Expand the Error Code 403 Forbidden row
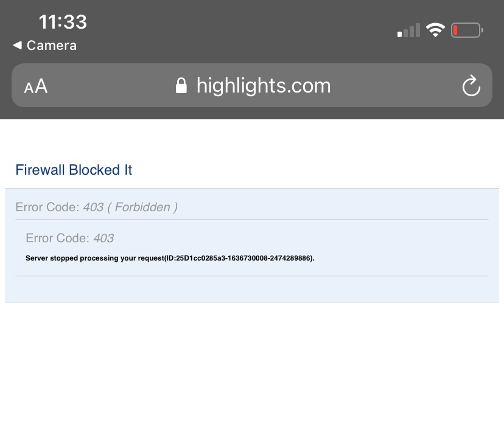This screenshot has width=504, height=434. pyautogui.click(x=96, y=207)
